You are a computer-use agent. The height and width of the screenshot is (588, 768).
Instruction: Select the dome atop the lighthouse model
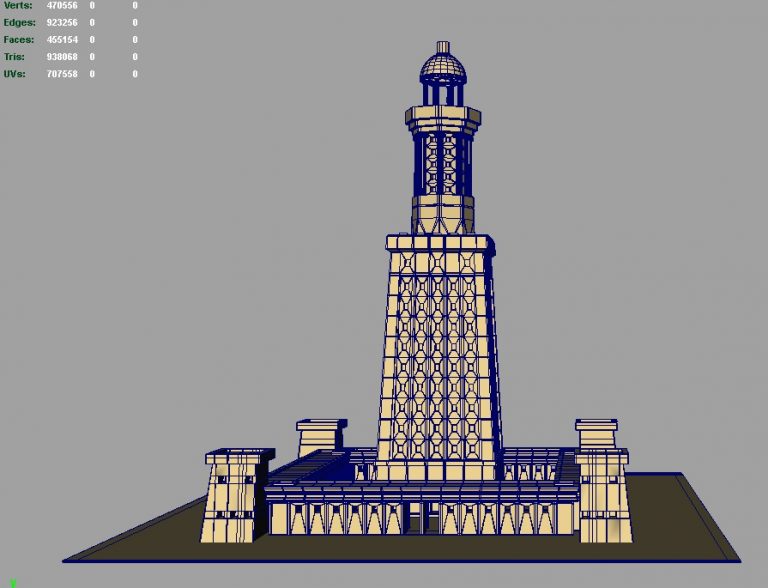[443, 68]
